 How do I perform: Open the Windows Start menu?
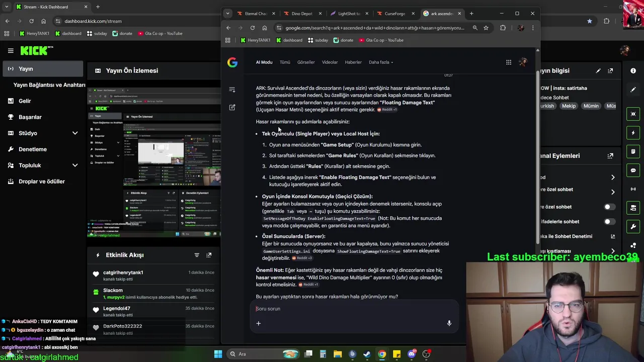coord(218,354)
